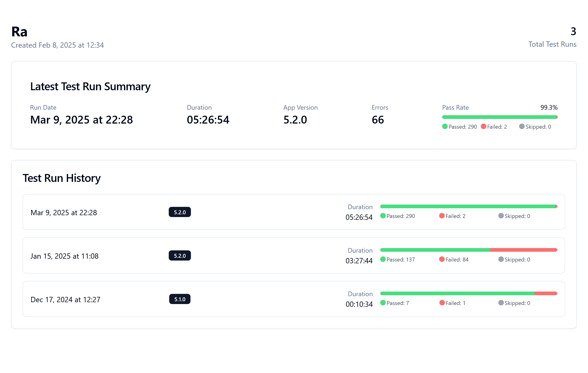Screen dimensions: 588x373
Task: Click gray Skipped dot in latest summary
Action: pyautogui.click(x=522, y=126)
